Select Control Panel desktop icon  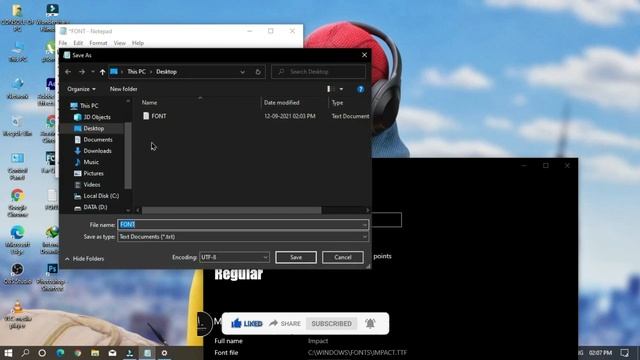(18, 166)
